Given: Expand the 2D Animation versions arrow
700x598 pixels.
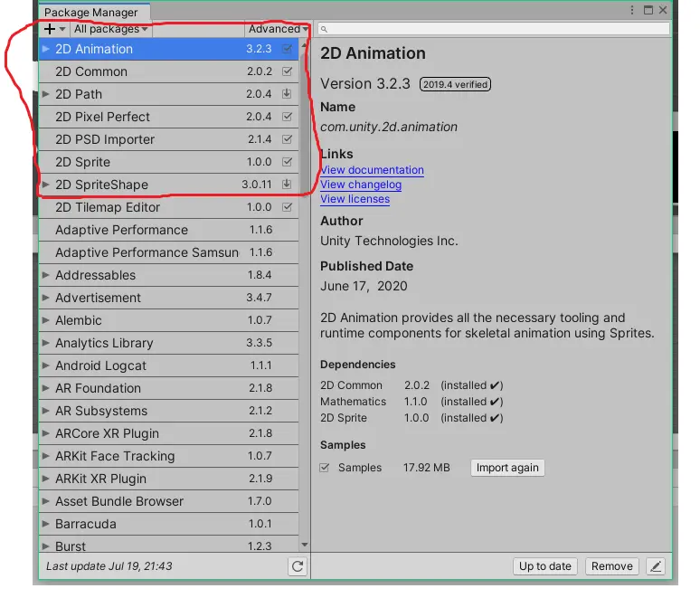Looking at the screenshot, I should click(x=45, y=49).
